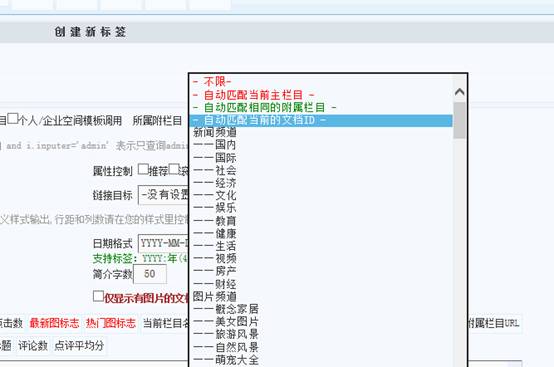This screenshot has height=367, width=554.
Task: Insert the '评论数' tag button
Action: [x=33, y=346]
